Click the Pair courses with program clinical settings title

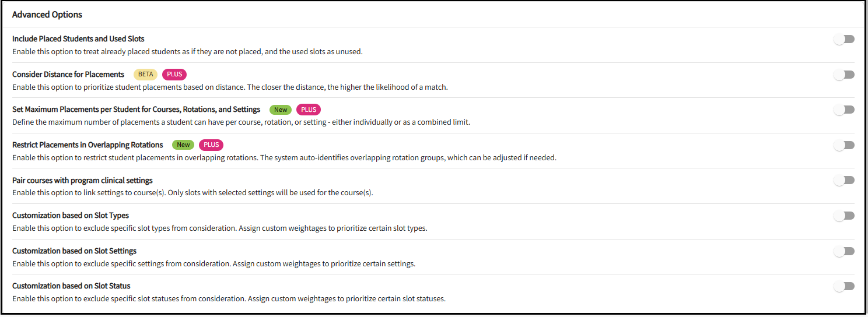pos(82,181)
